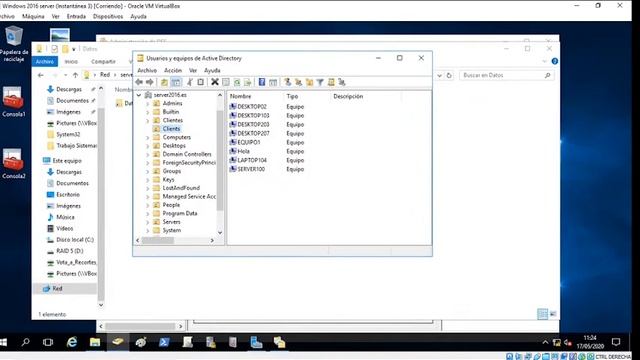The width and height of the screenshot is (640, 360).
Task: Click the Copy icon in Active Directory toolbar
Action: 200,82
